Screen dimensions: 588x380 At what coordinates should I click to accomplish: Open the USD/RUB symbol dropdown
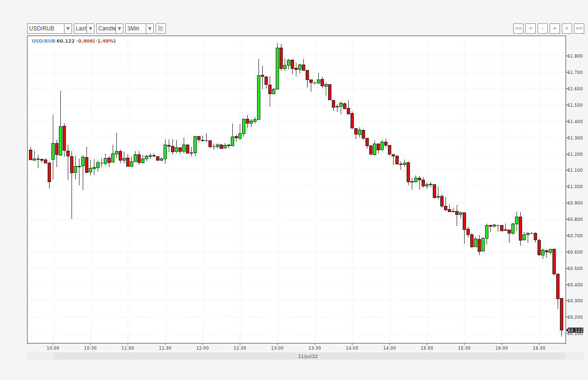[x=50, y=29]
